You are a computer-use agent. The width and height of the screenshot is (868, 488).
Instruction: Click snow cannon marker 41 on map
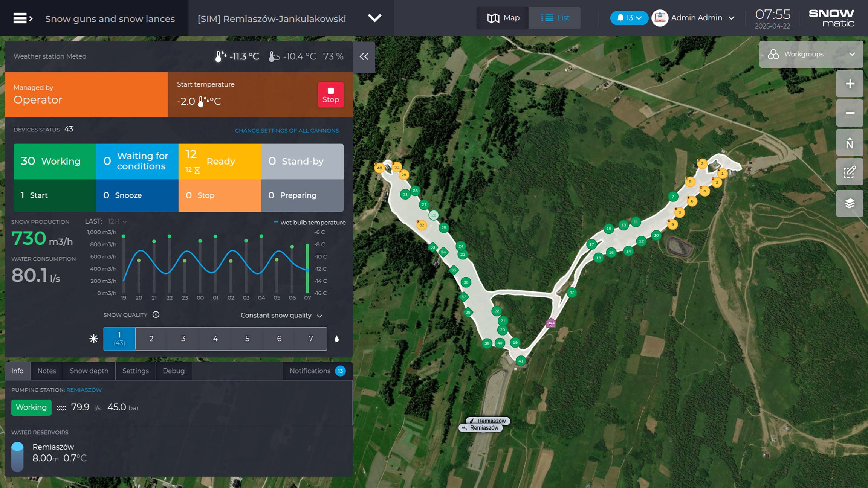tap(521, 361)
